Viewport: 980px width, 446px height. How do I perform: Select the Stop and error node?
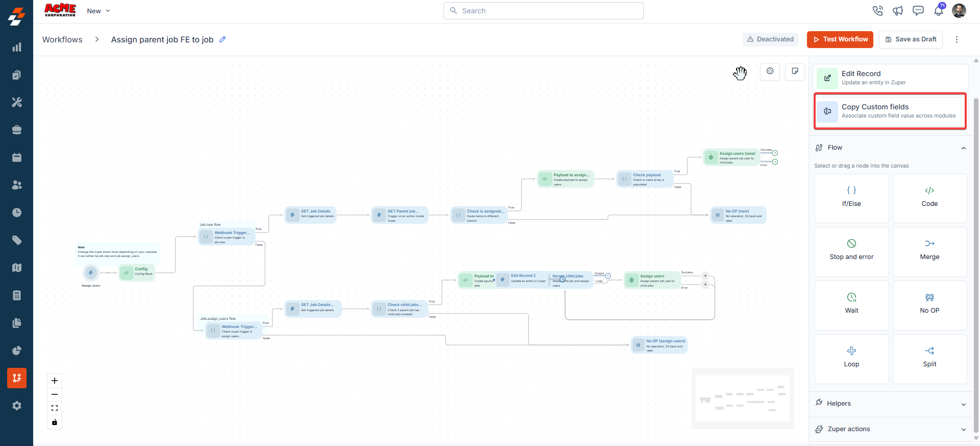tap(851, 251)
